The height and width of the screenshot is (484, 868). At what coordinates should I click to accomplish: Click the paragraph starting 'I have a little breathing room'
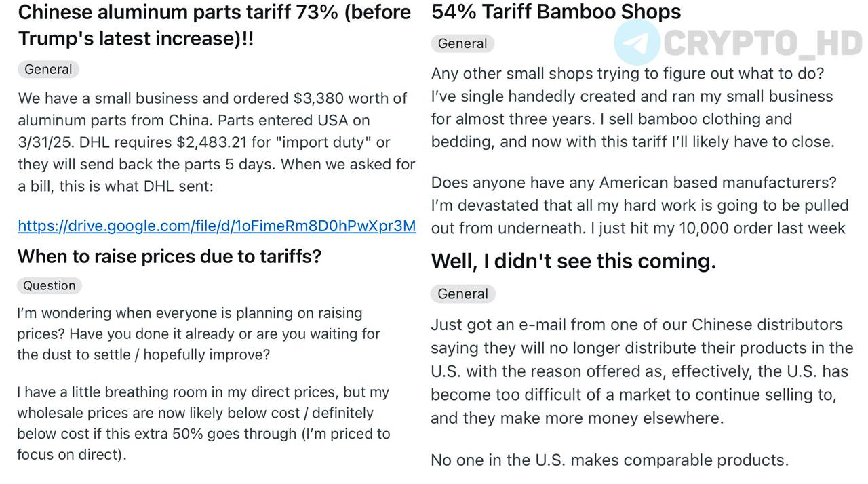click(203, 423)
